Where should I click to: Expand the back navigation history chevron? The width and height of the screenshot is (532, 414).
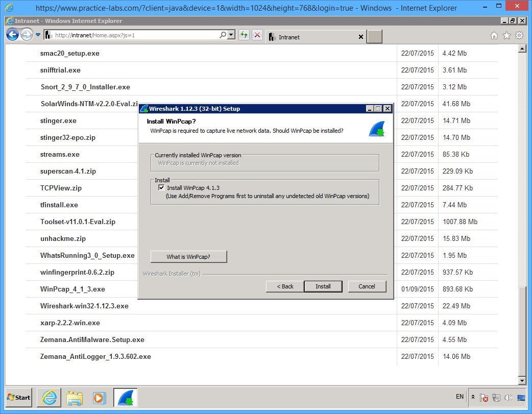coord(38,35)
